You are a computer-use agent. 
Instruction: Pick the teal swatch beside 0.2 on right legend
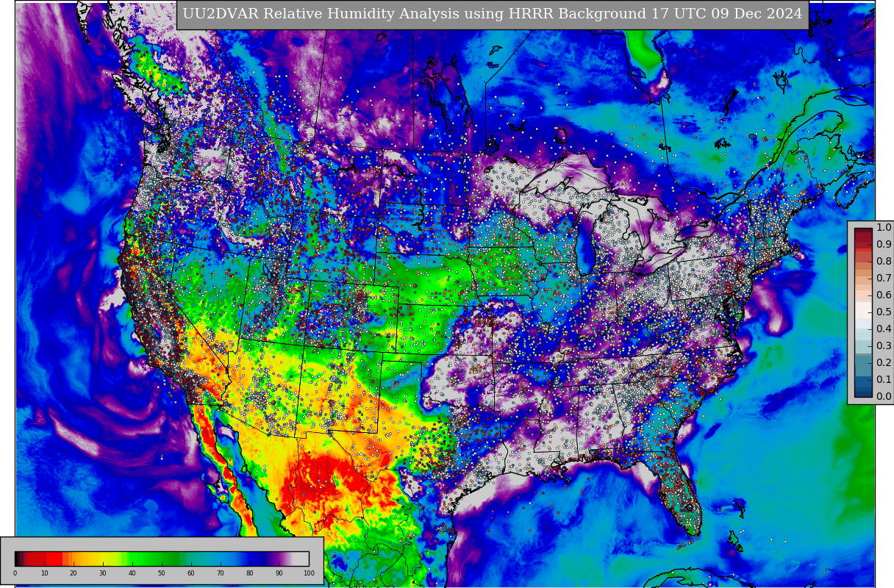863,365
